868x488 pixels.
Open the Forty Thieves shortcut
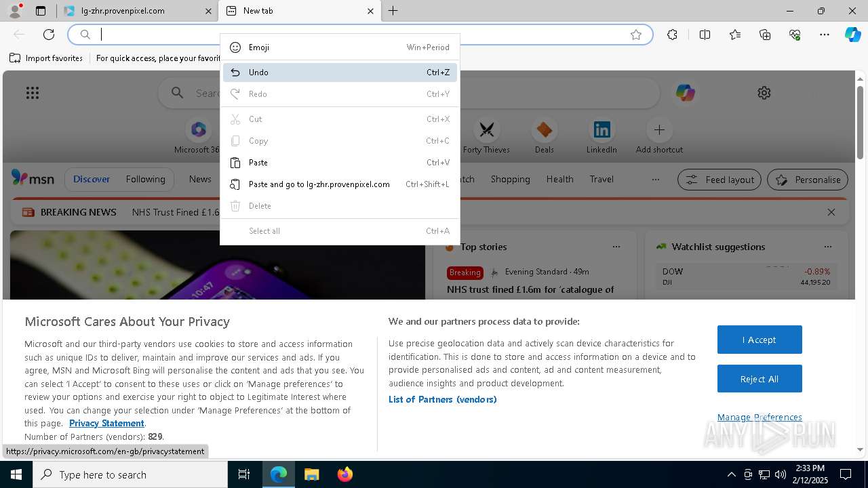pos(486,136)
